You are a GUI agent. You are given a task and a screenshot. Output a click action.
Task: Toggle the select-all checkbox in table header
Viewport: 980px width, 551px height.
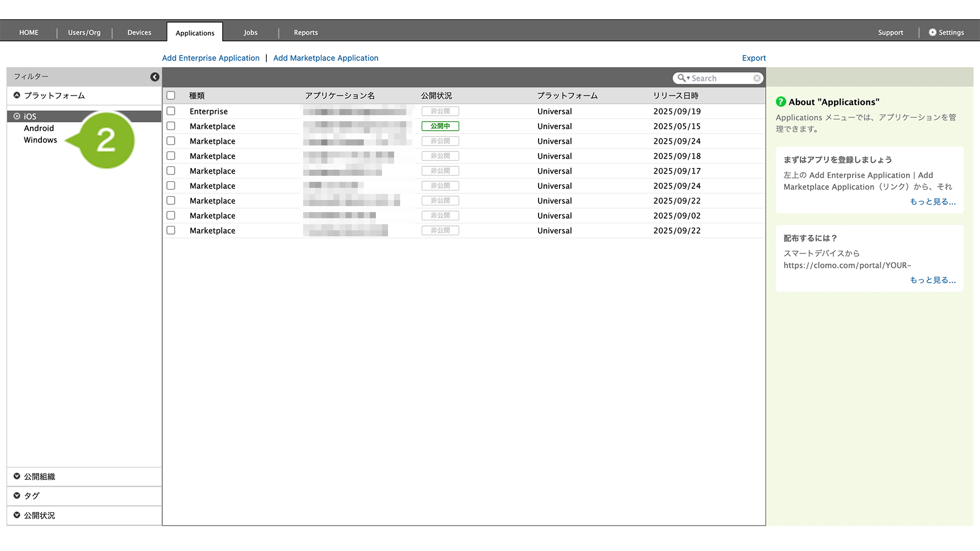pyautogui.click(x=171, y=96)
